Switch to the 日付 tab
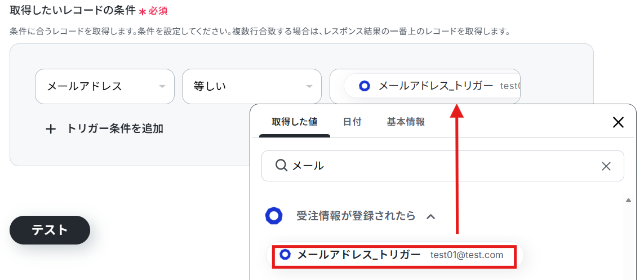 pyautogui.click(x=352, y=122)
